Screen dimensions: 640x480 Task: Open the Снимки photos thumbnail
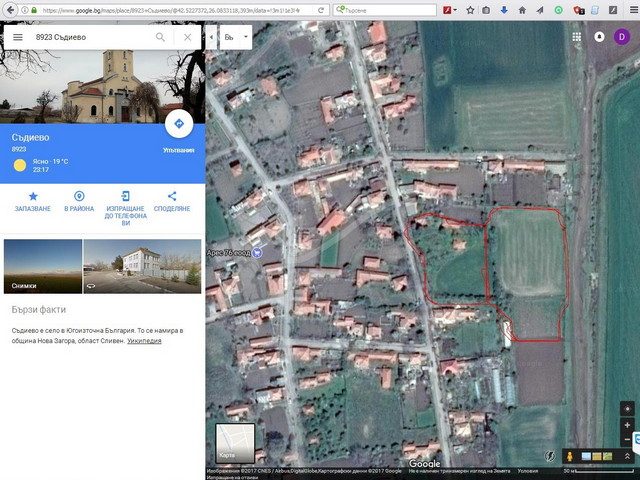[x=42, y=265]
